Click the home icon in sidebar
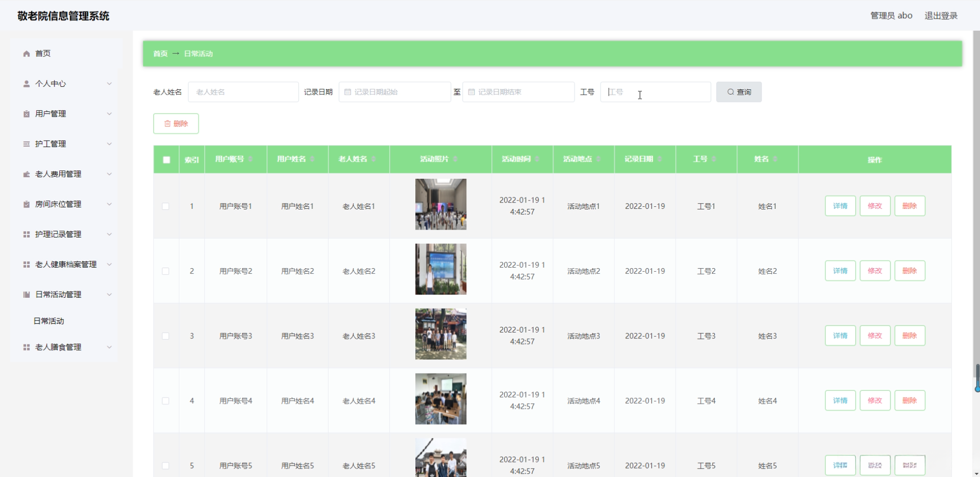Viewport: 980px width, 477px height. click(27, 54)
